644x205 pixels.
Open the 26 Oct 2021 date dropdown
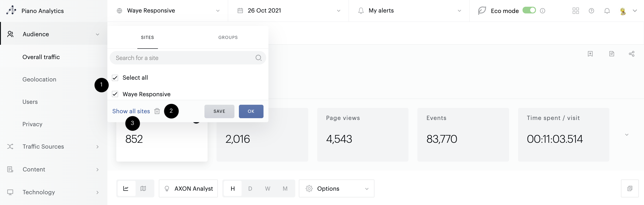click(x=288, y=11)
